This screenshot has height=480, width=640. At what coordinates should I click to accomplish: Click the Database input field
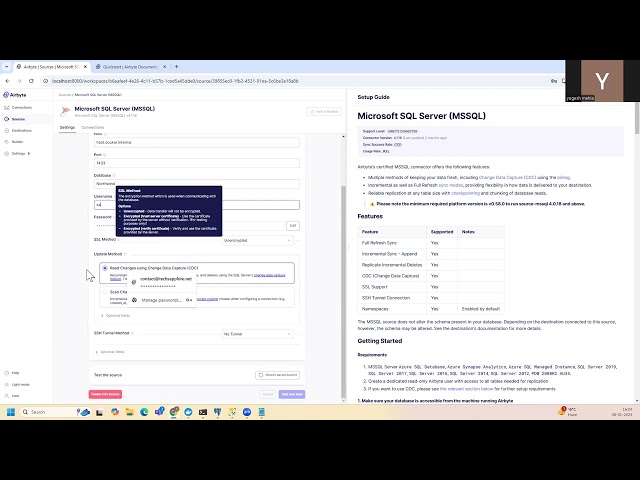tap(197, 184)
